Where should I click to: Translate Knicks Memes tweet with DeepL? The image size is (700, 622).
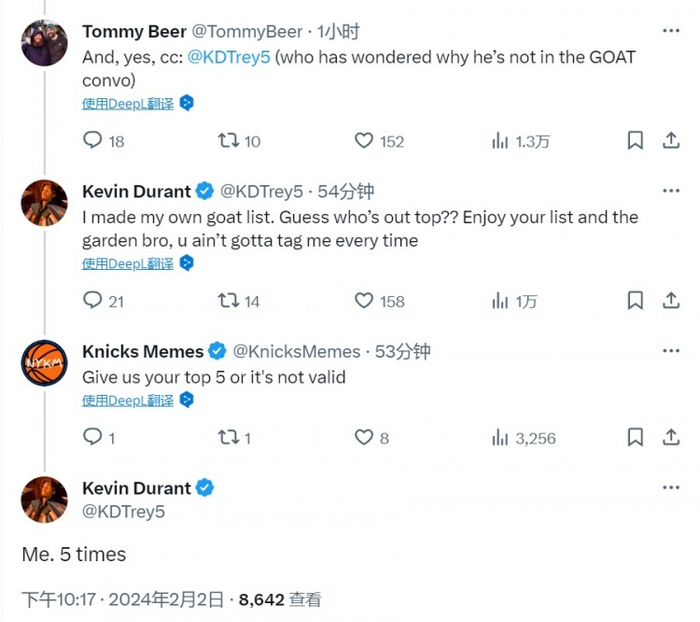pos(128,400)
